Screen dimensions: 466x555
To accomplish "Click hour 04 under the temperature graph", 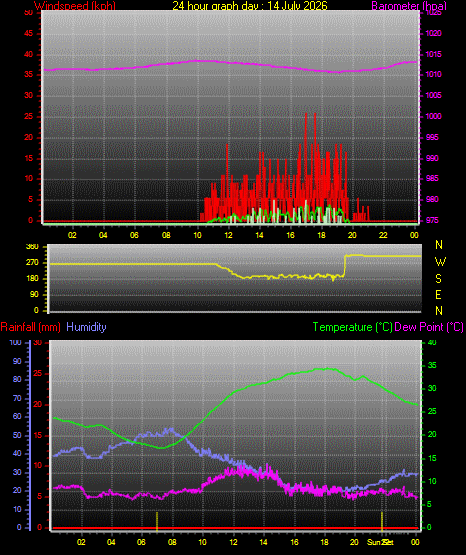I will tap(111, 542).
